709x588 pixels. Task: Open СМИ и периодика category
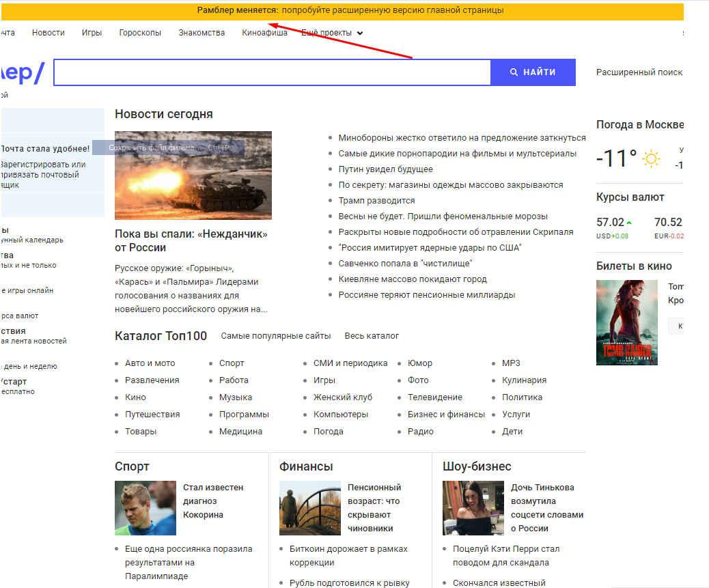(350, 363)
